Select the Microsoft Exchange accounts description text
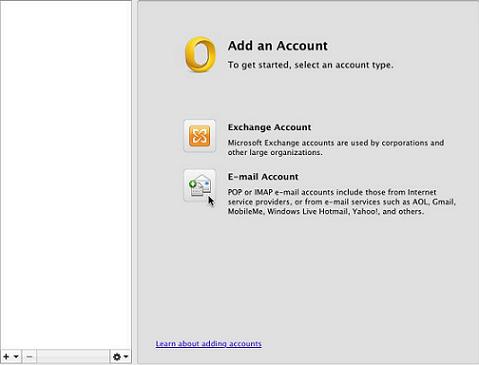 point(336,147)
